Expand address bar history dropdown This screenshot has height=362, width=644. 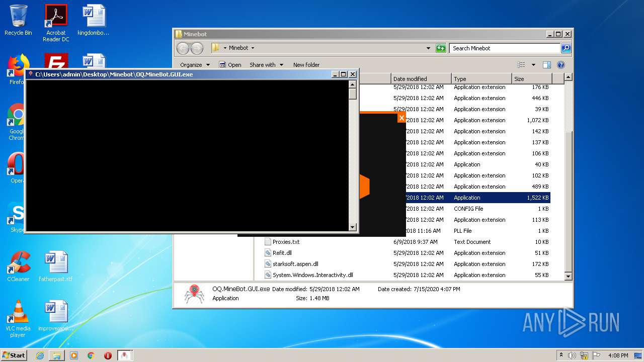[428, 48]
